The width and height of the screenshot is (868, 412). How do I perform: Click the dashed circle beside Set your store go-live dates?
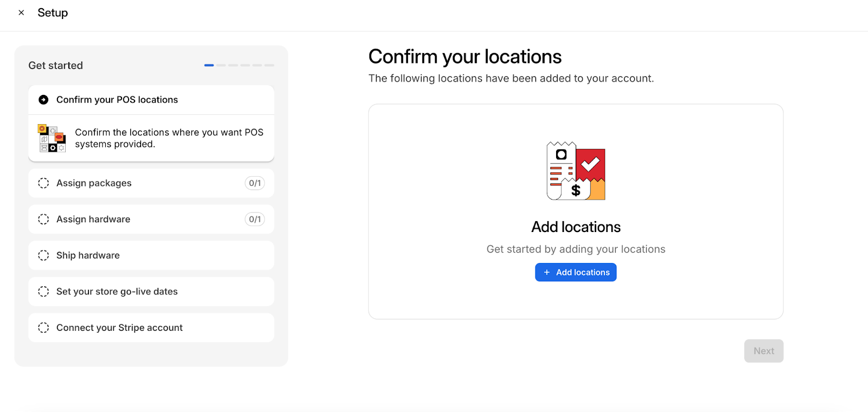(x=43, y=292)
